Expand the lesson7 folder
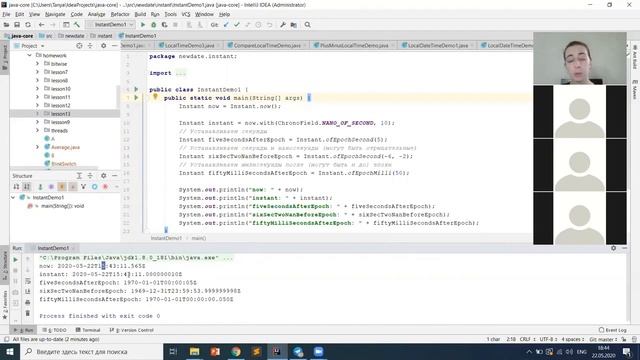Viewport: 640px width, 360px height. coord(38,72)
